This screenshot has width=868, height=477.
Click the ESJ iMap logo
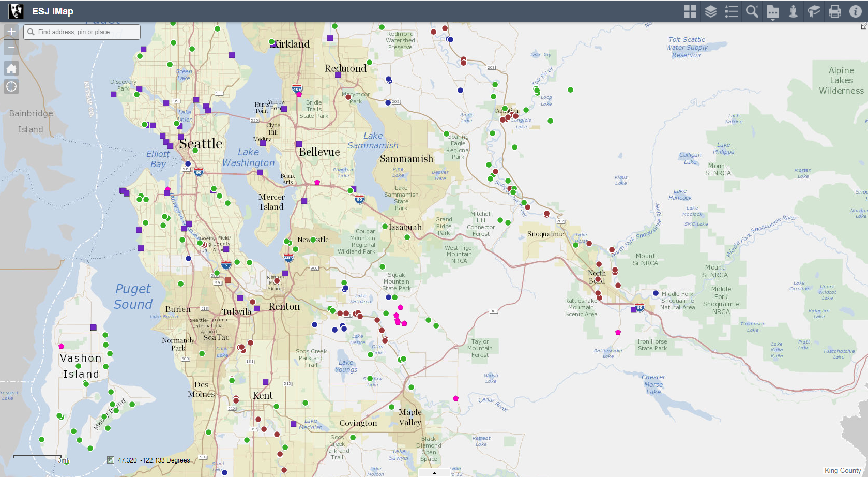(16, 11)
